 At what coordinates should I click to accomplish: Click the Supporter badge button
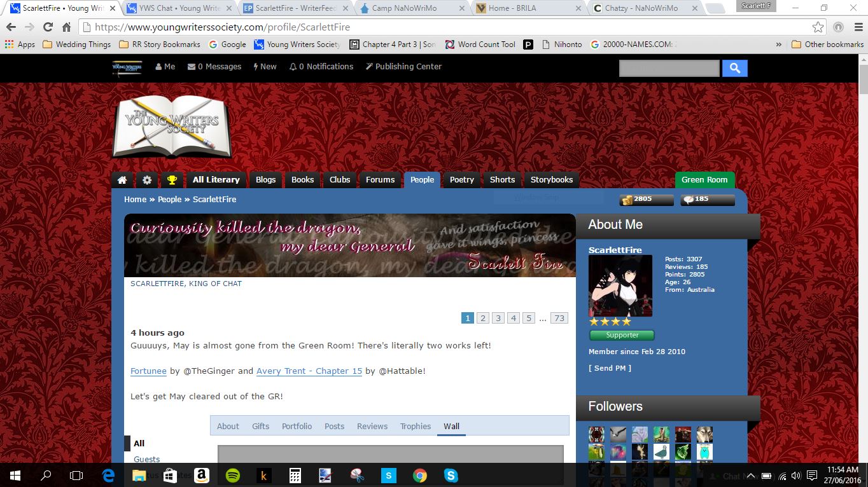pos(622,335)
